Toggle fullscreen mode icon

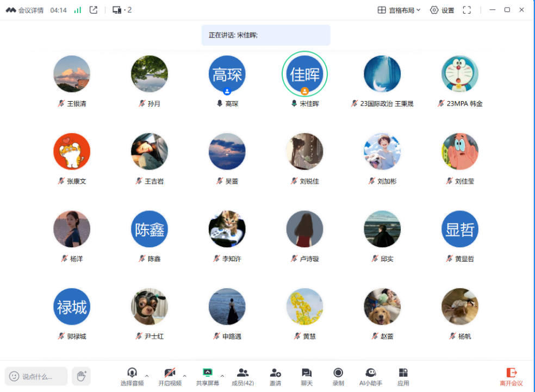tap(466, 10)
